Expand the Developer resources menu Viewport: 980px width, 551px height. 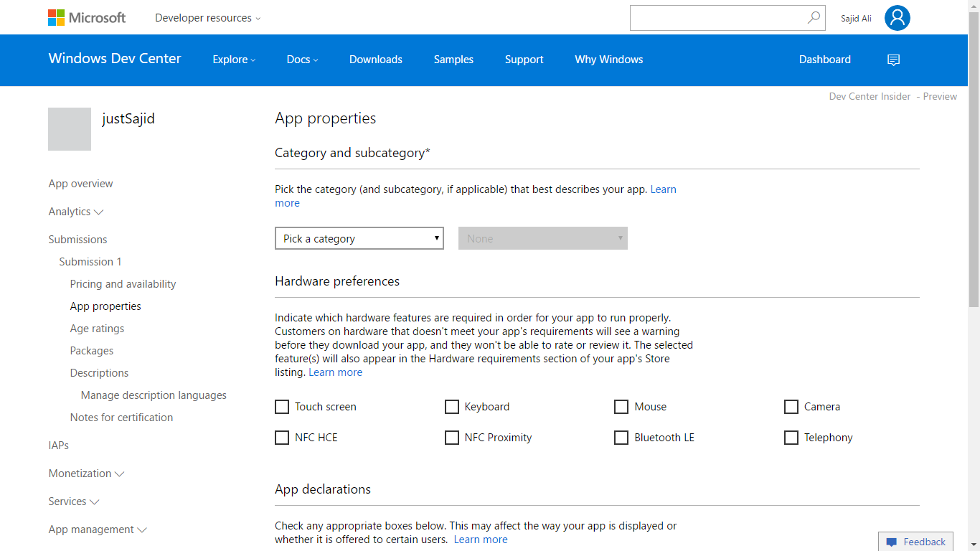(x=208, y=18)
